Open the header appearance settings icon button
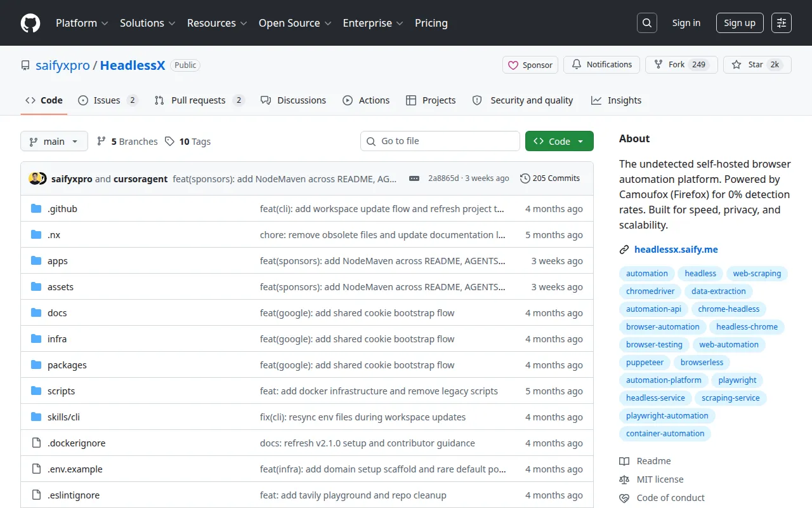This screenshot has width=812, height=508. click(782, 23)
